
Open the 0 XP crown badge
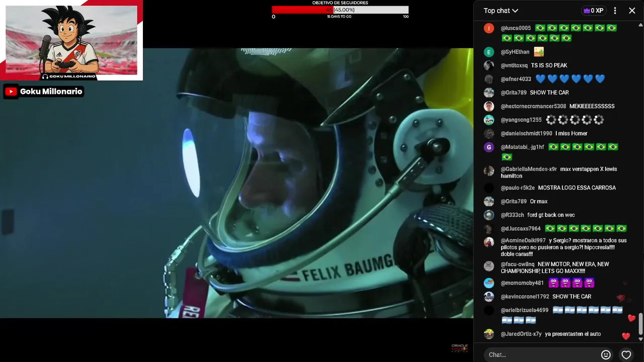coord(593,11)
